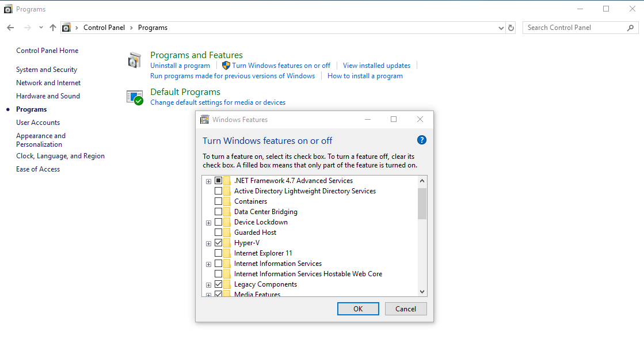The image size is (644, 362).
Task: Click the Programs and Features icon
Action: (x=134, y=60)
